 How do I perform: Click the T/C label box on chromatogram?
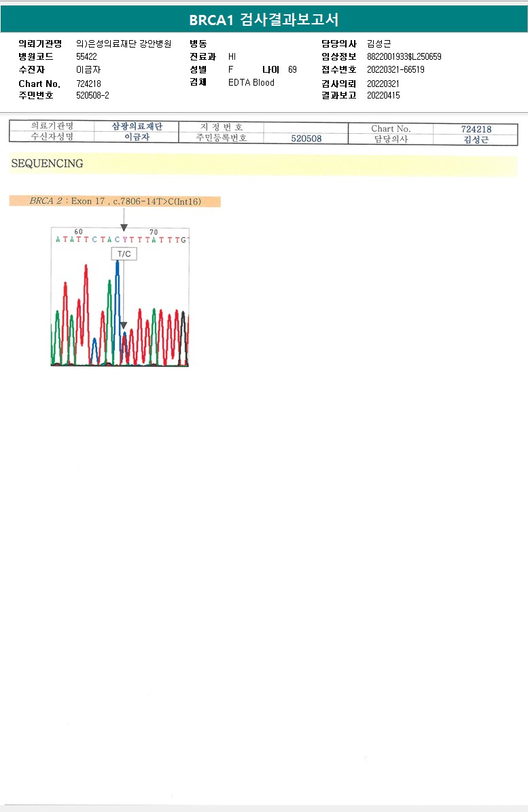click(124, 253)
